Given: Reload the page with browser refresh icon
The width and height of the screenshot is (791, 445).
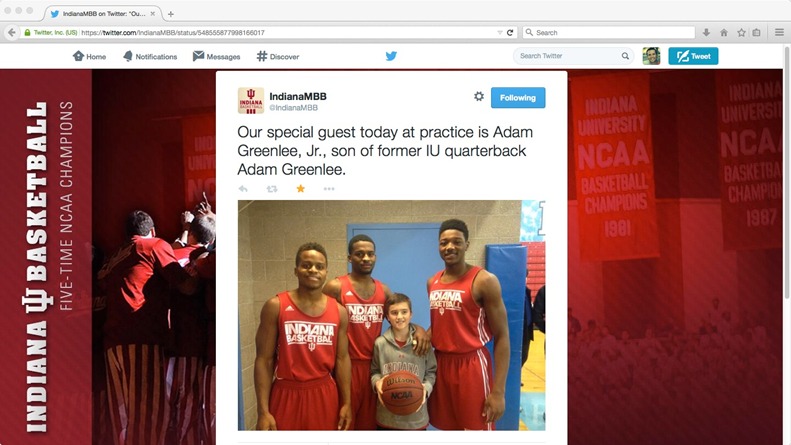Looking at the screenshot, I should tap(510, 32).
